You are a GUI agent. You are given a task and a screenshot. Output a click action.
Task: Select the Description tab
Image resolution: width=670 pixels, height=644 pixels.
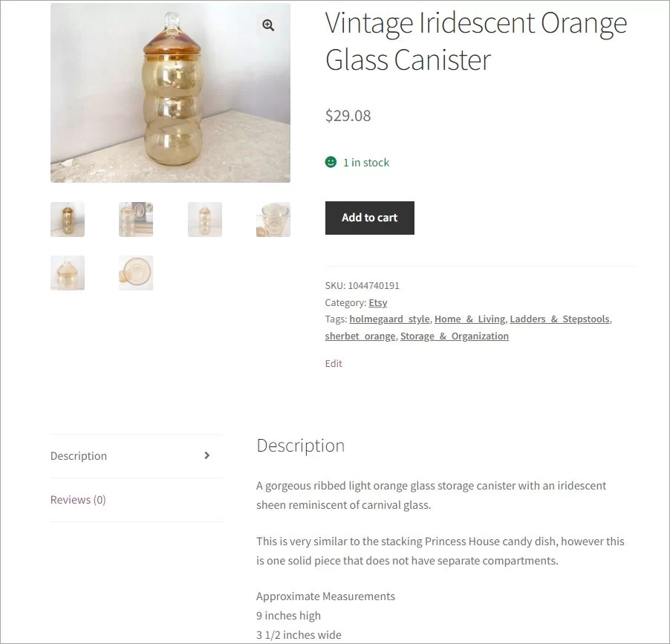[78, 455]
